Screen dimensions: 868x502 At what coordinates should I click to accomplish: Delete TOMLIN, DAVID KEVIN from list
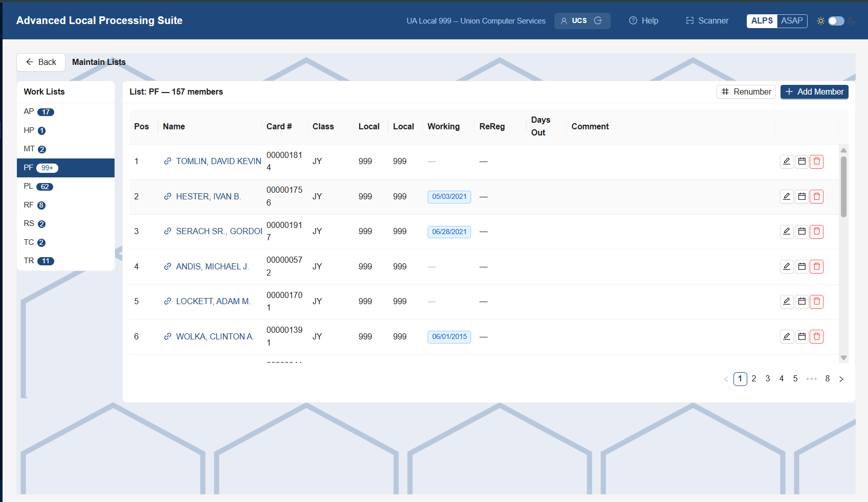[817, 162]
